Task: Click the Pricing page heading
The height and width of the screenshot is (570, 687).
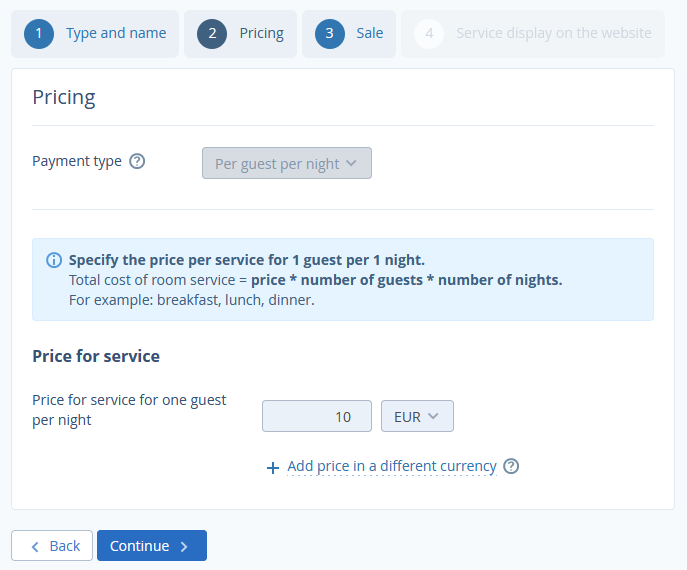Action: pyautogui.click(x=64, y=97)
